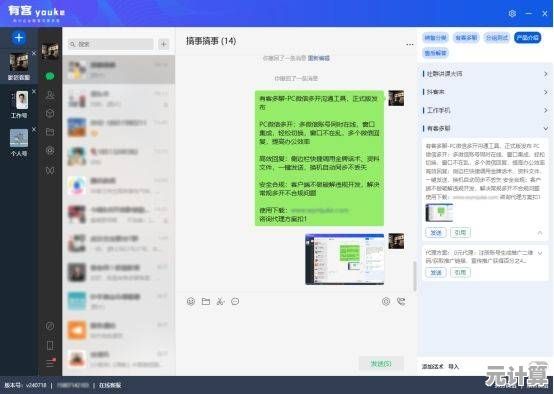Open the thumbnail image in script card

click(x=439, y=213)
